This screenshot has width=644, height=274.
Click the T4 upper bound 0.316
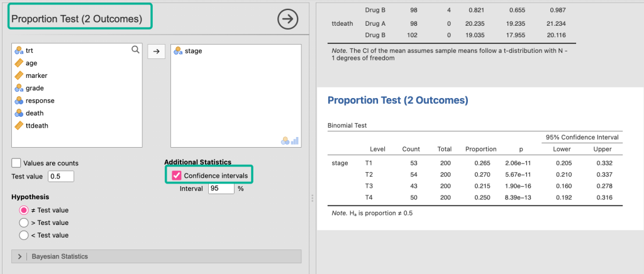[604, 197]
